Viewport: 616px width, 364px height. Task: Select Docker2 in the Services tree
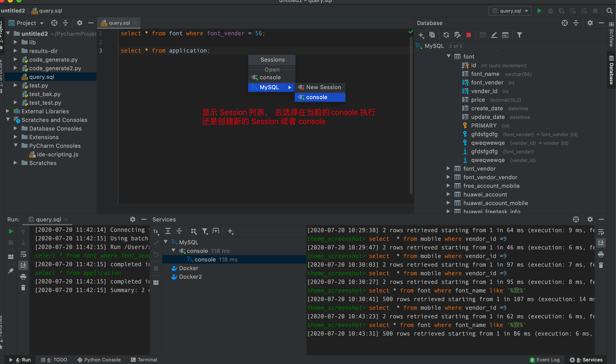click(x=190, y=277)
